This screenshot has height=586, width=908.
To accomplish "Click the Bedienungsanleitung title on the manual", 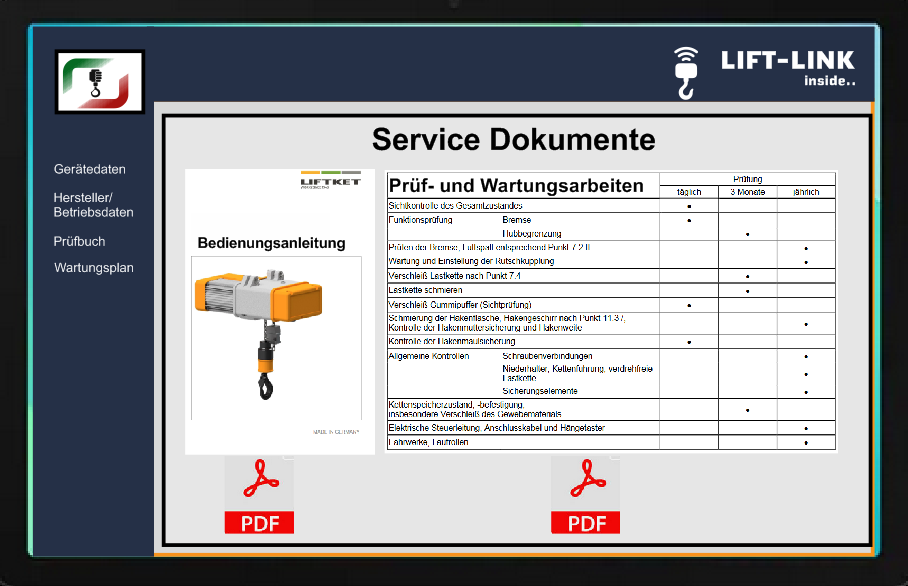I will 271,243.
